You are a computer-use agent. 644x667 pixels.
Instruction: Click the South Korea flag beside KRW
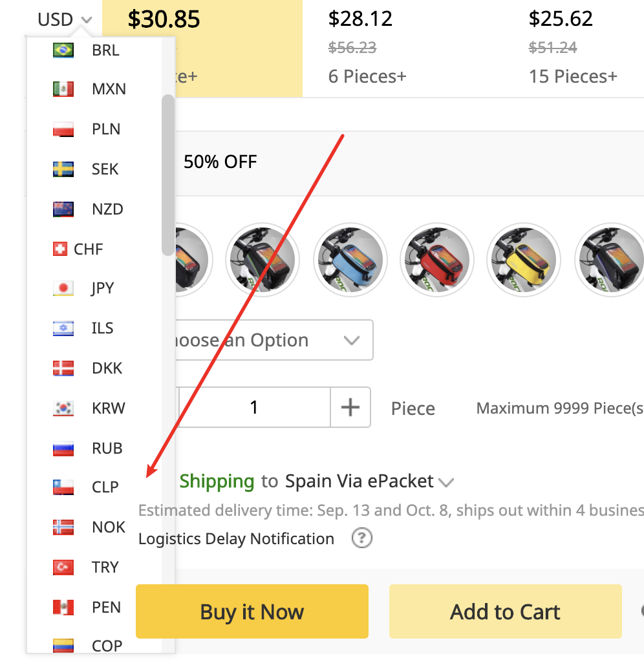(63, 408)
